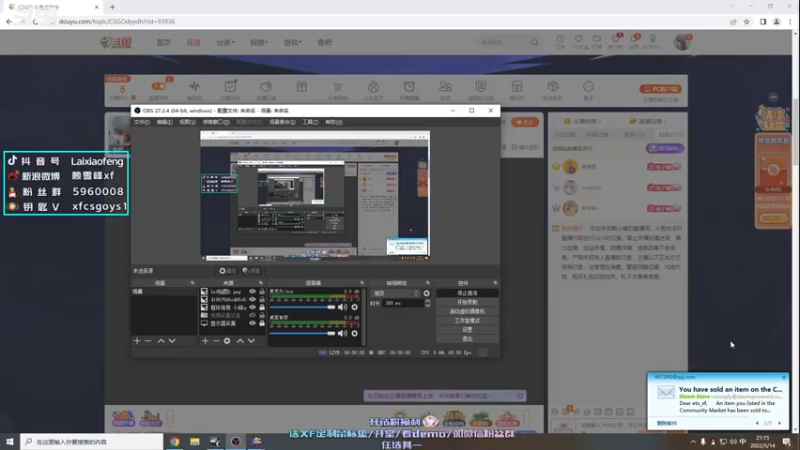Toggle visibility of 粉丝信息 source
The image size is (800, 450).
coord(252,308)
